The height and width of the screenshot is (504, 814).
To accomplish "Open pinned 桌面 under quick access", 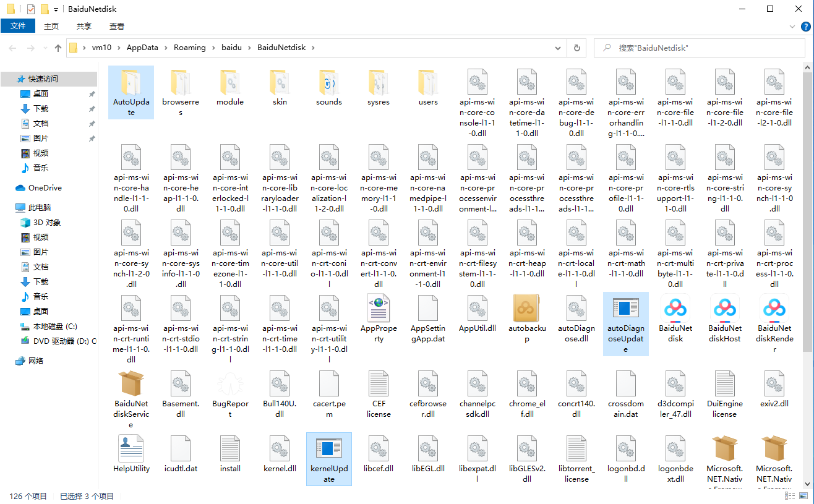I will 41,94.
